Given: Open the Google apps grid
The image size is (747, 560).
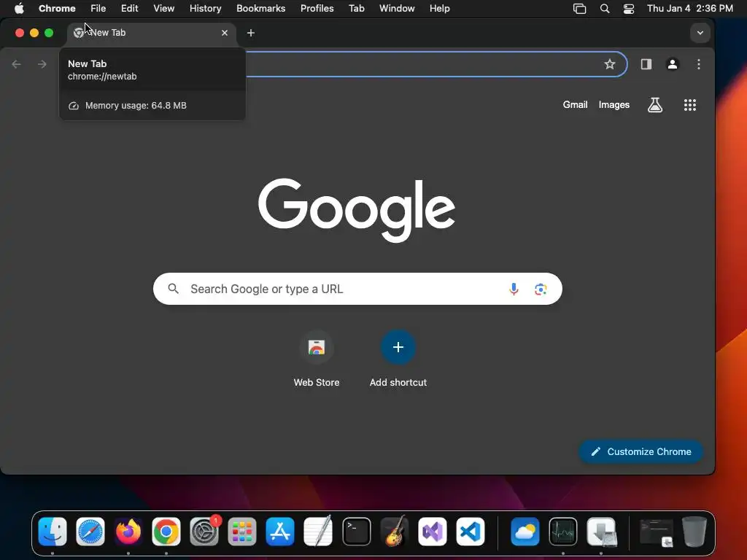Looking at the screenshot, I should 690,105.
